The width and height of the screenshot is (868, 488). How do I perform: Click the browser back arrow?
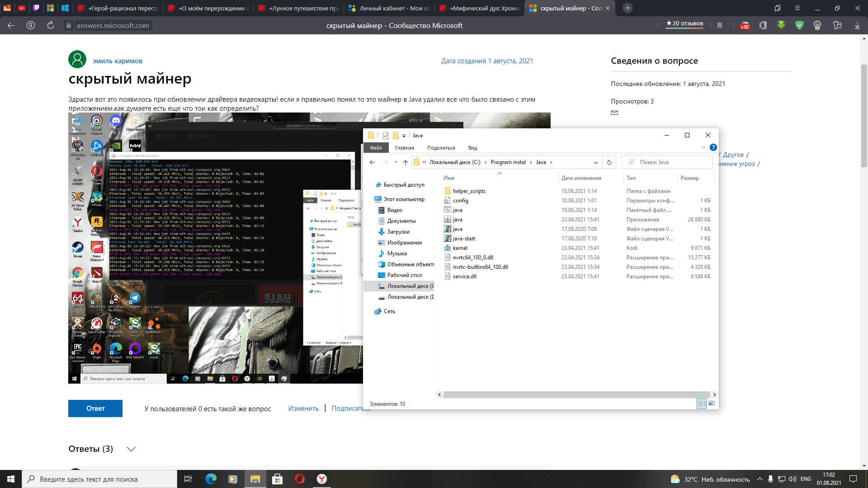click(x=11, y=26)
